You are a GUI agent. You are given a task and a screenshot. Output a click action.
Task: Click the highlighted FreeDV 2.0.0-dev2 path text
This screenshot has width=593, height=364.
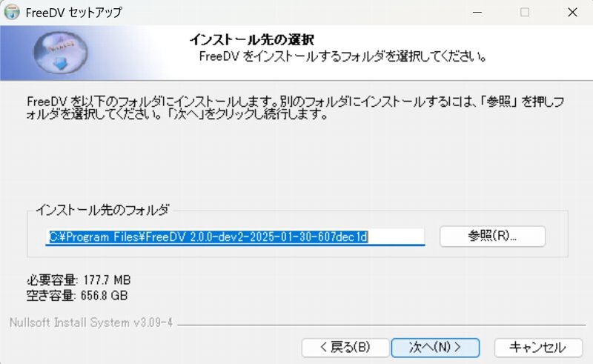click(x=208, y=237)
